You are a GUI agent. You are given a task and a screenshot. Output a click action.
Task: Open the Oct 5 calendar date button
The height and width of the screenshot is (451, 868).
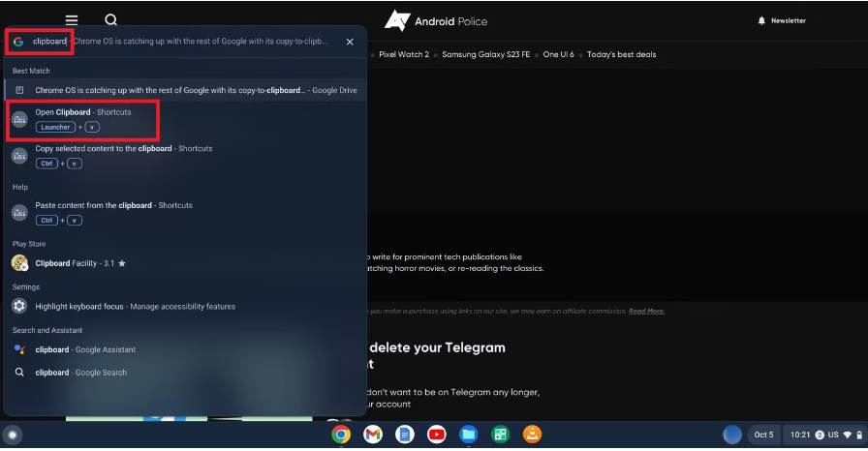pos(763,435)
